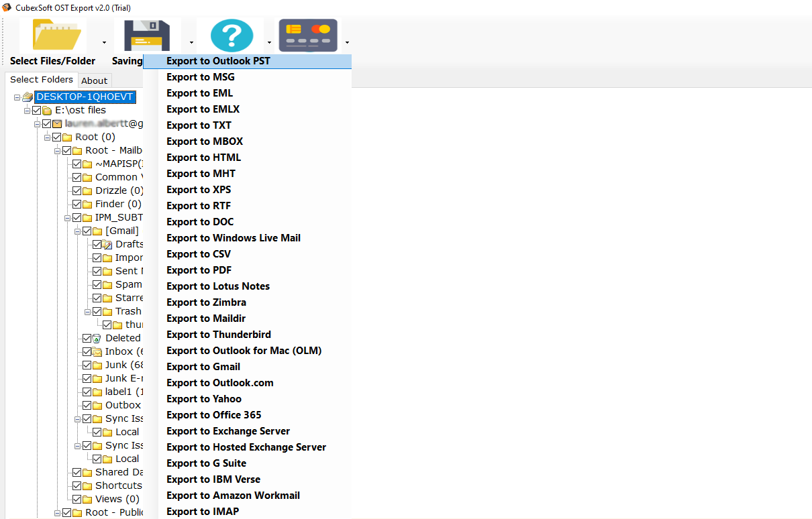
Task: Click the Drafts folder icon
Action: [x=107, y=244]
